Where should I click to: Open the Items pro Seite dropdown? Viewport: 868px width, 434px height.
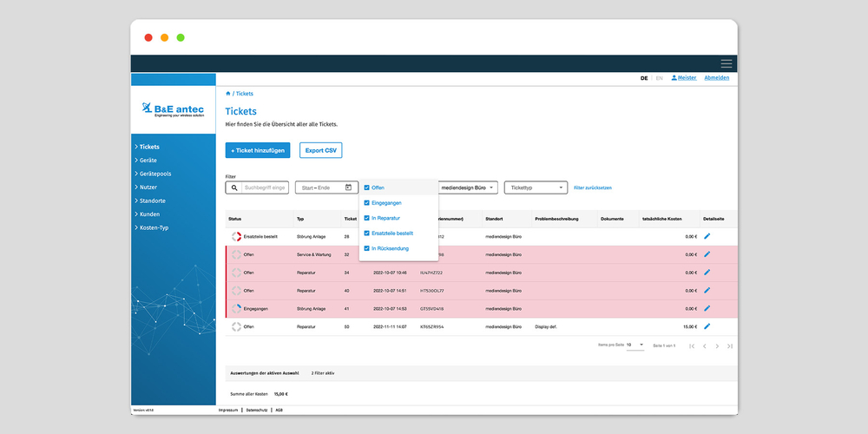(635, 345)
